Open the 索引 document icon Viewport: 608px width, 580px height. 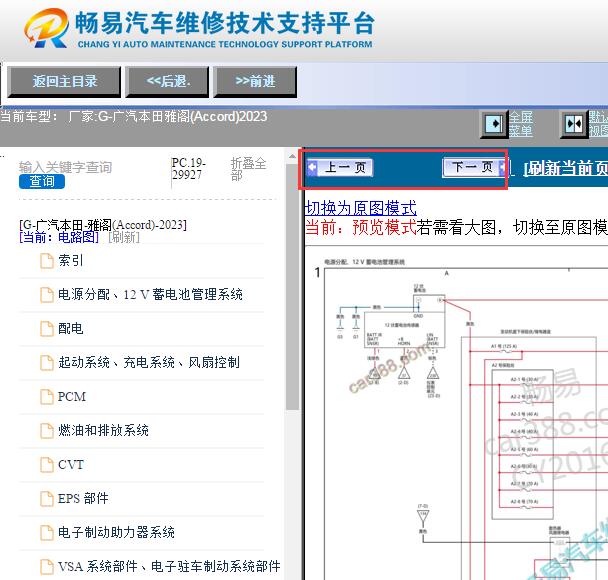(x=47, y=261)
